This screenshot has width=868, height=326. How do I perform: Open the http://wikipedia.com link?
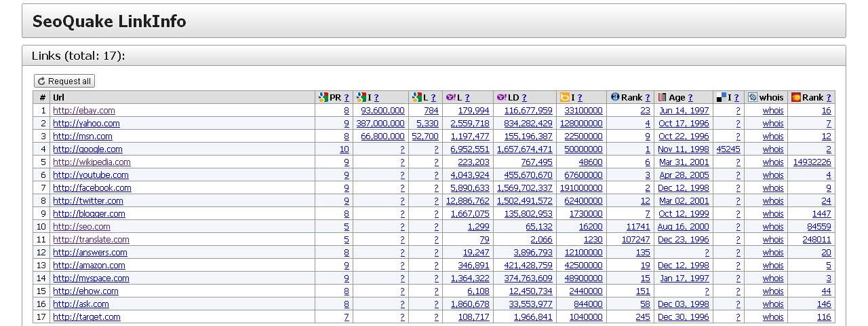pyautogui.click(x=92, y=162)
